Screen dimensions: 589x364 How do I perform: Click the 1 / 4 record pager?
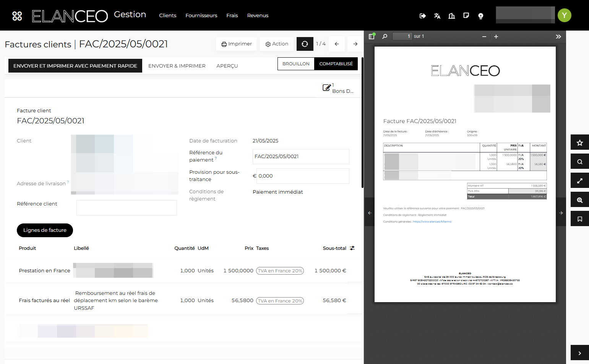click(x=321, y=44)
